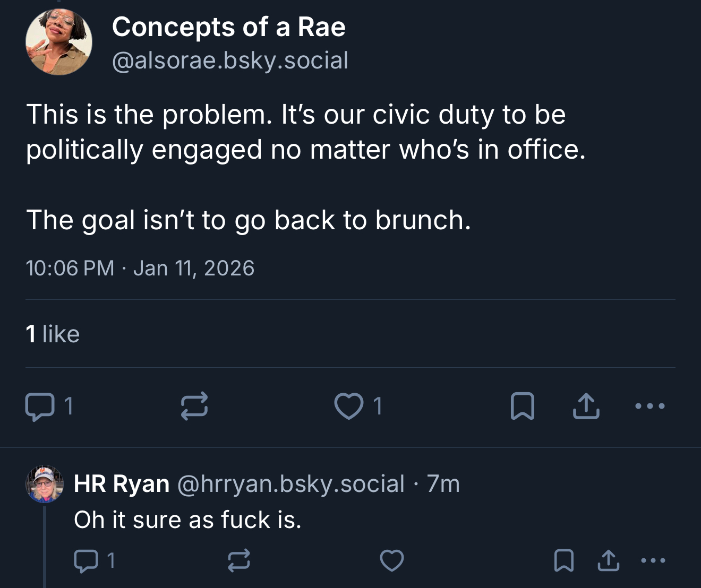The image size is (701, 588).
Task: Like the main post with heart icon
Action: tap(349, 407)
